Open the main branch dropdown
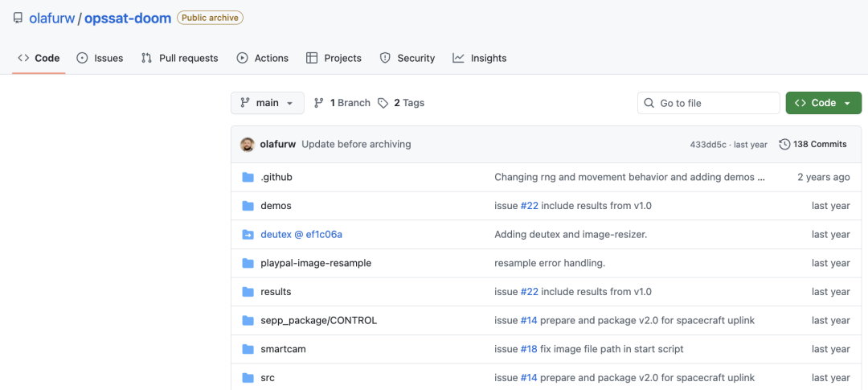The width and height of the screenshot is (868, 390). pos(268,103)
